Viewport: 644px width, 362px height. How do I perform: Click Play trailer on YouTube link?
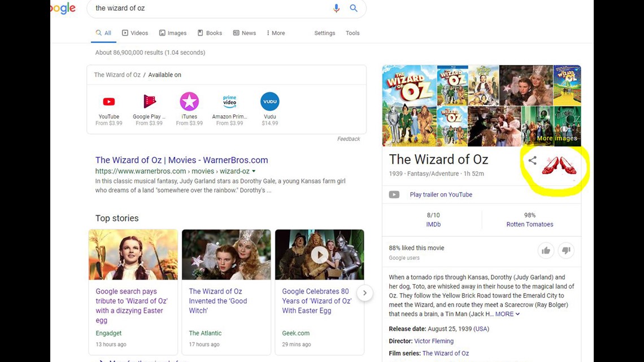tap(441, 194)
